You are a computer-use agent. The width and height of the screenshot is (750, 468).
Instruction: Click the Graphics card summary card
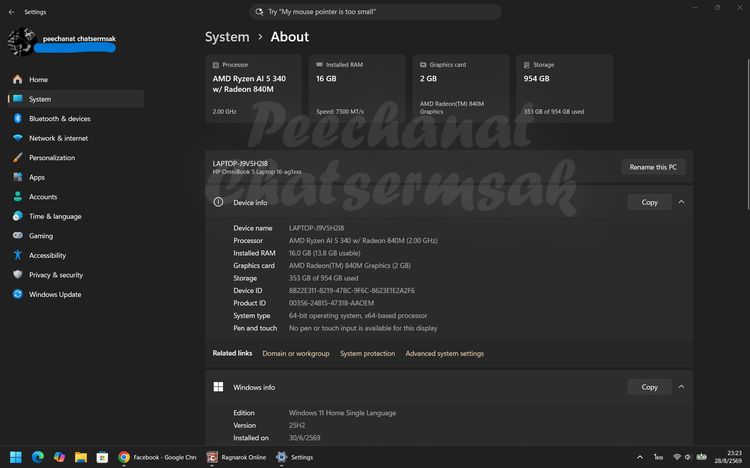pos(461,89)
